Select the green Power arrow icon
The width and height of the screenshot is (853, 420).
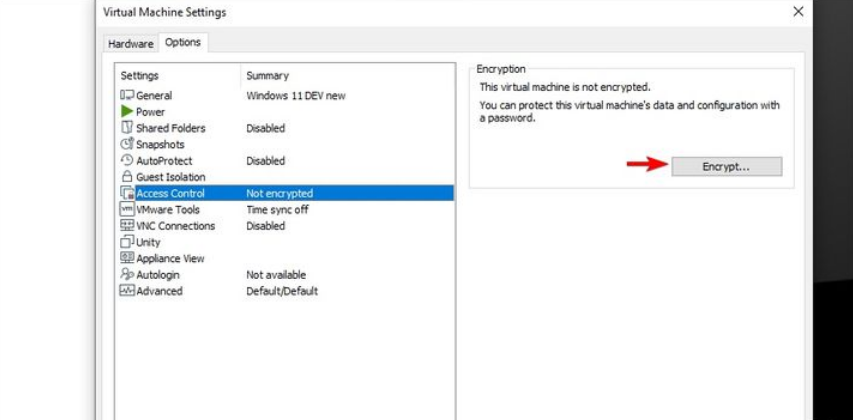click(127, 112)
